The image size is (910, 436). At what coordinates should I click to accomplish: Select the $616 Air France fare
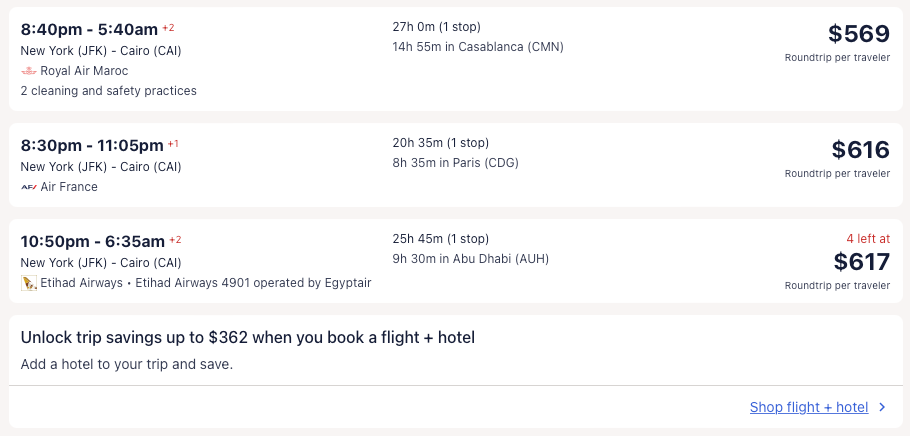pyautogui.click(x=860, y=150)
